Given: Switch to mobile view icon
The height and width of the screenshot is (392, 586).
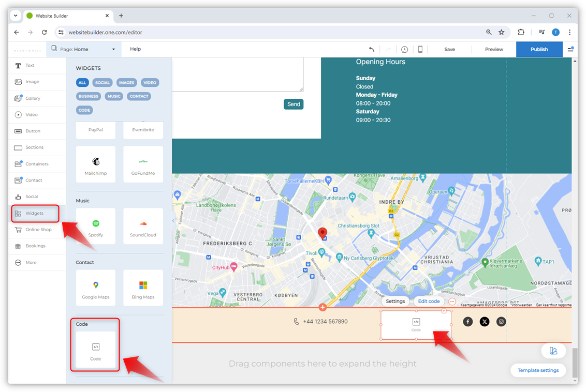Looking at the screenshot, I should tap(420, 50).
